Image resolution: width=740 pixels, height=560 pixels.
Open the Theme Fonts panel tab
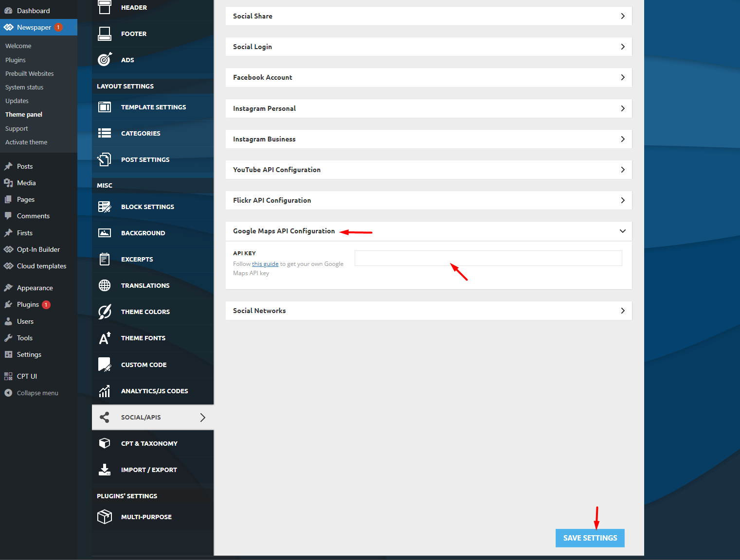[x=153, y=338]
